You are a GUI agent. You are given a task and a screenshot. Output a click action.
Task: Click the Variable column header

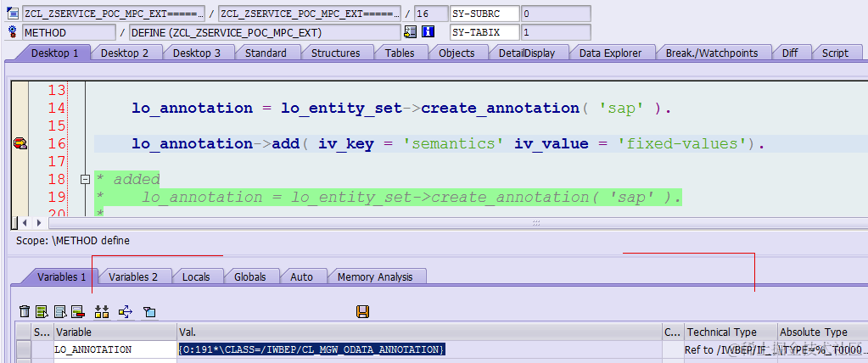[115, 332]
